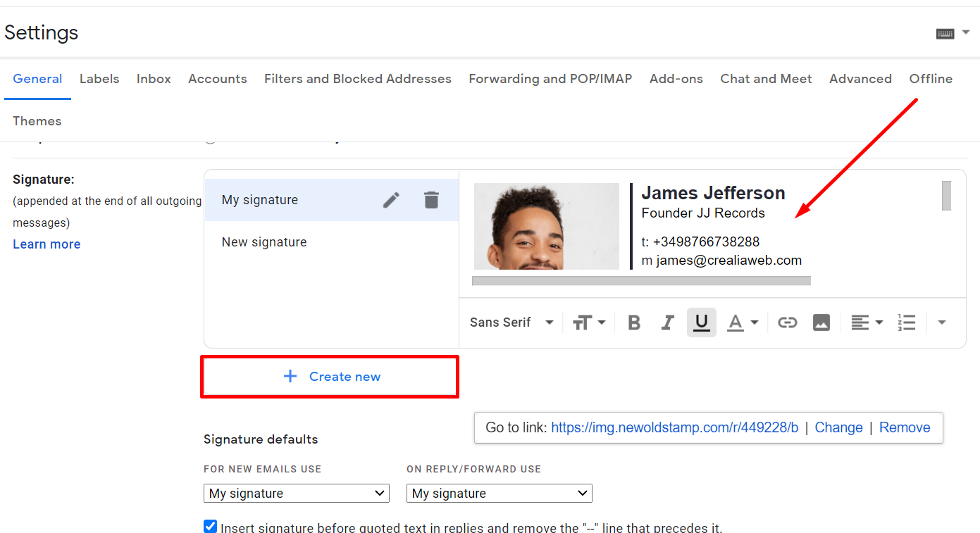This screenshot has width=980, height=533.
Task: Select New signature in the list
Action: click(x=331, y=242)
